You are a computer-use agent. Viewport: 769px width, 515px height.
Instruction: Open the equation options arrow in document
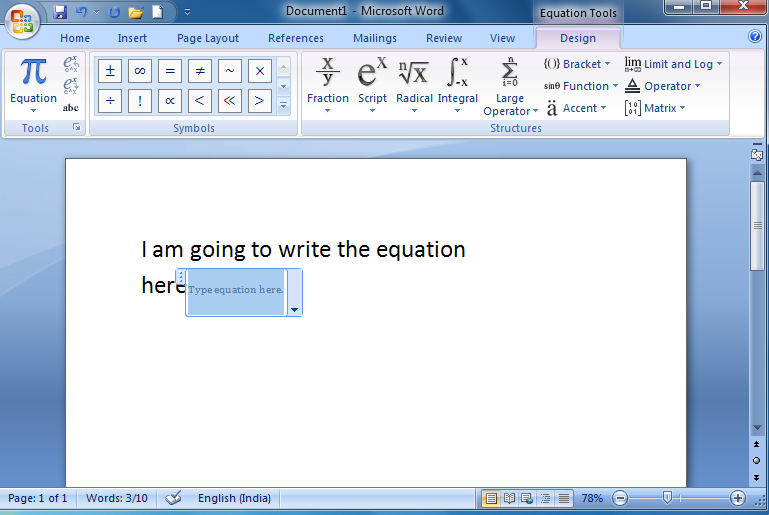coord(294,309)
